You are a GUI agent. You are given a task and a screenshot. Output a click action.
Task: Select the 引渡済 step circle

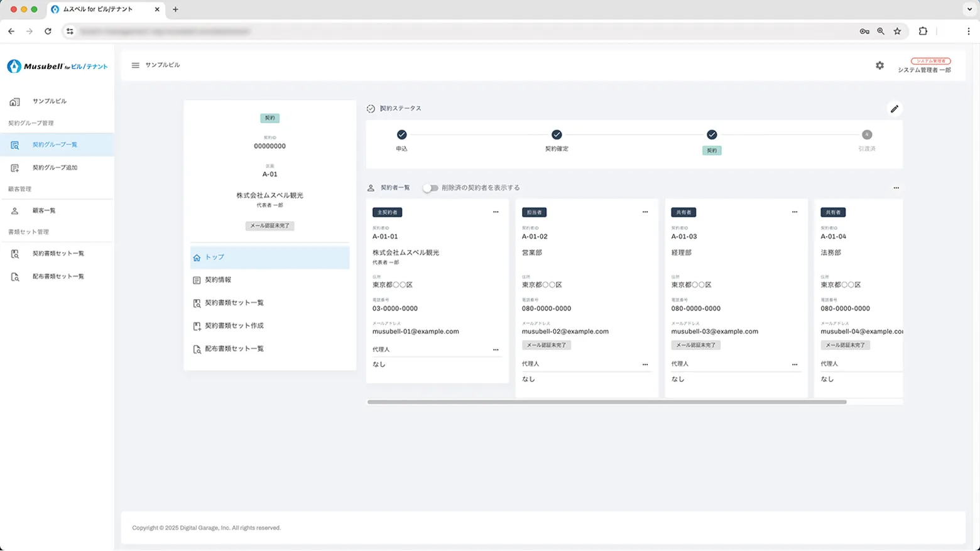coord(866,134)
